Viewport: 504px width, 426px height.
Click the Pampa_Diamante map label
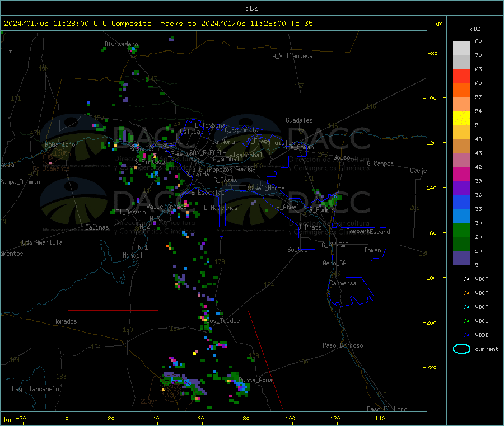pos(24,182)
